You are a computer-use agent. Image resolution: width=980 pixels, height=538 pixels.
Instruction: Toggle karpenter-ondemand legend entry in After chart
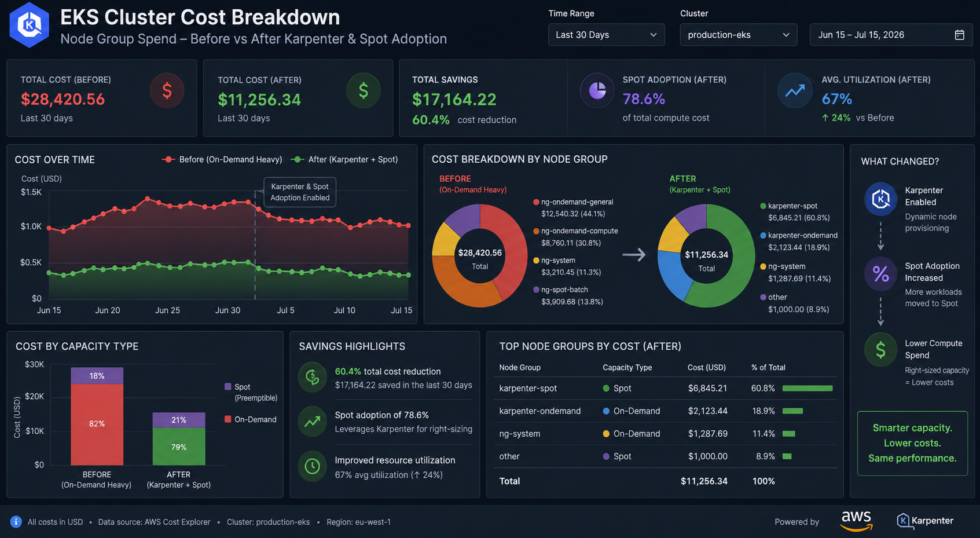tap(799, 241)
